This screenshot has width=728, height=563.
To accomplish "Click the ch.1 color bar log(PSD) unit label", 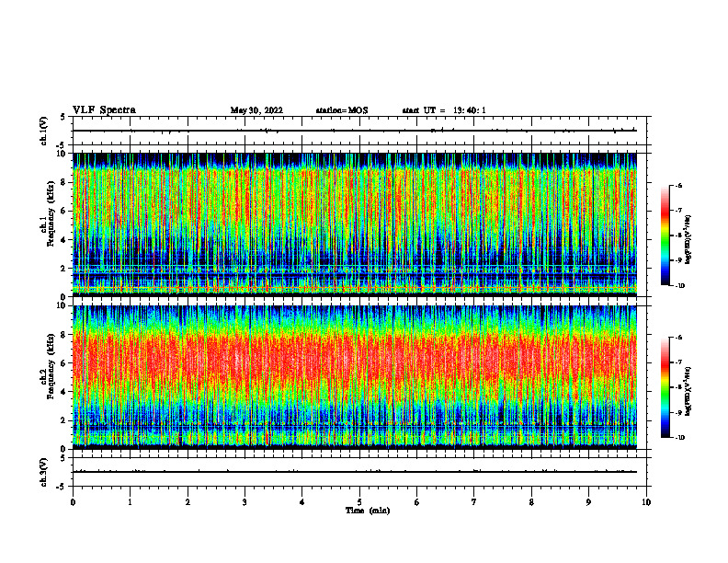I will pos(688,239).
